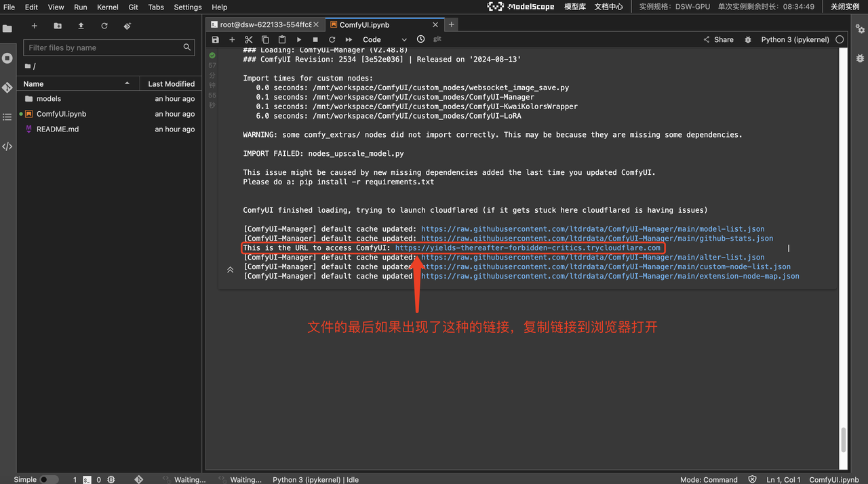Open the Debugger panel in right sidebar
868x484 pixels.
click(861, 58)
